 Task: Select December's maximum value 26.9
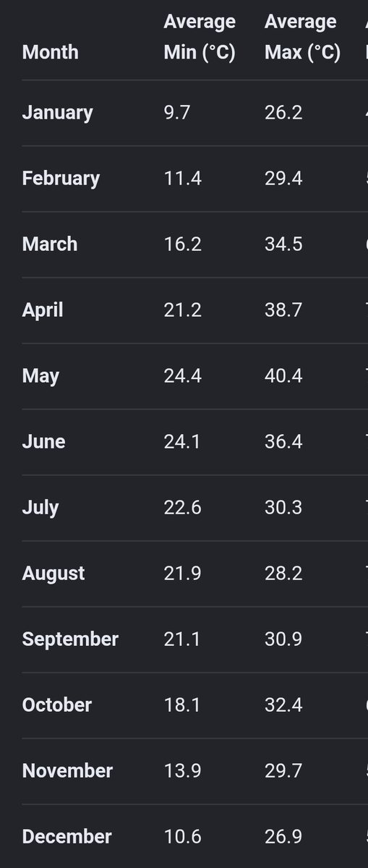pos(283,836)
